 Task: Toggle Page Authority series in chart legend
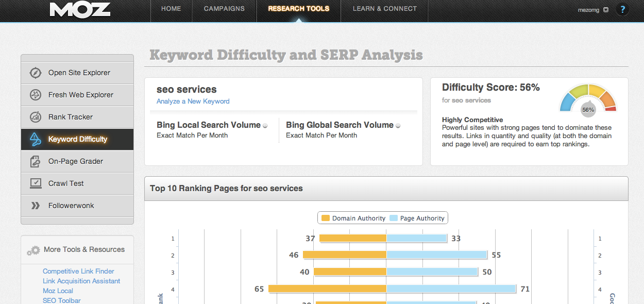[417, 218]
